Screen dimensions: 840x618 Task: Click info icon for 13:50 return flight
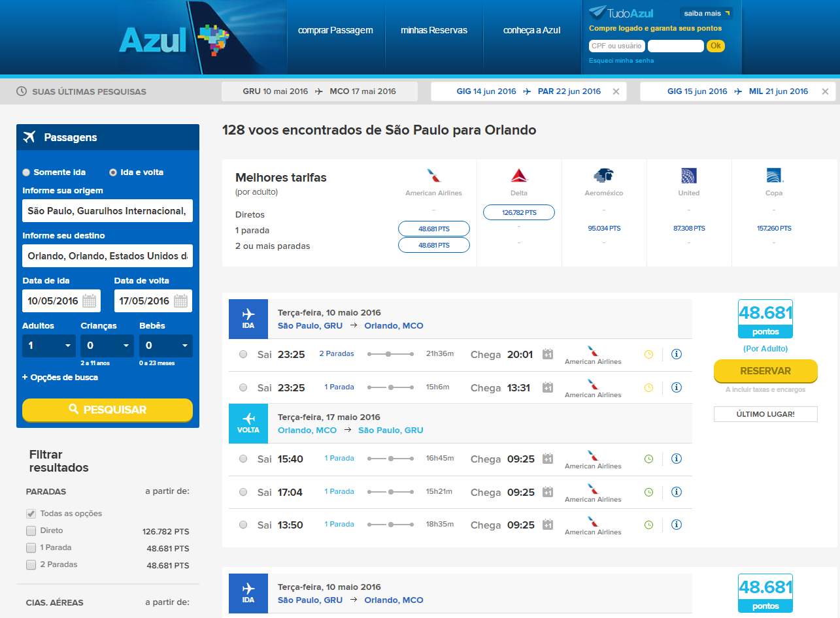(677, 525)
